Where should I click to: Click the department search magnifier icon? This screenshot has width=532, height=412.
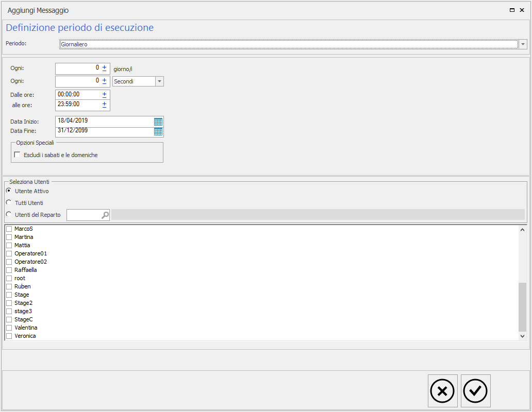click(105, 215)
